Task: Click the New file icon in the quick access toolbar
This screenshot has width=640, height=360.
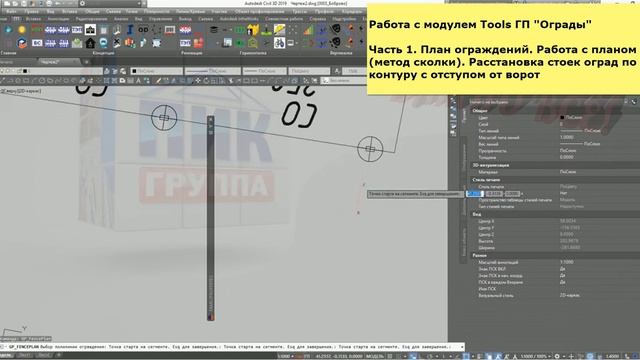Action: [x=7, y=3]
